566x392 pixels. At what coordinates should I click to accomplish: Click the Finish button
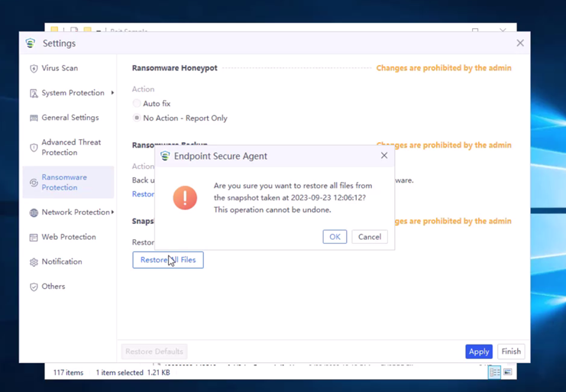(510, 352)
